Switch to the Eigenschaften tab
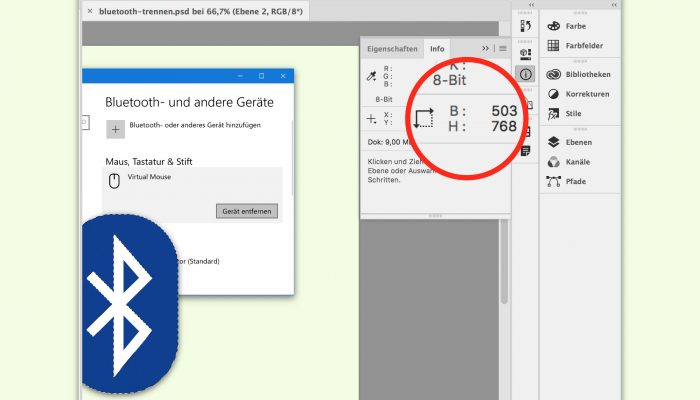This screenshot has height=400, width=700. (x=392, y=49)
